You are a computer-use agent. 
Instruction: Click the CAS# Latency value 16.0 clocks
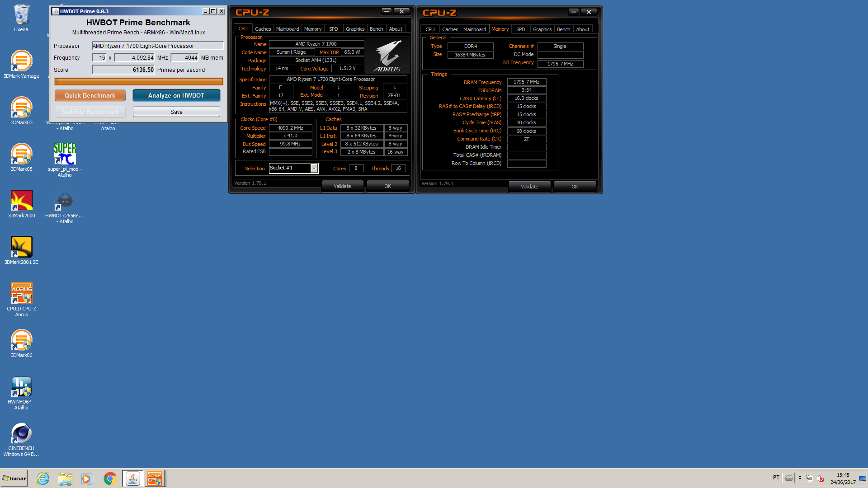click(527, 98)
